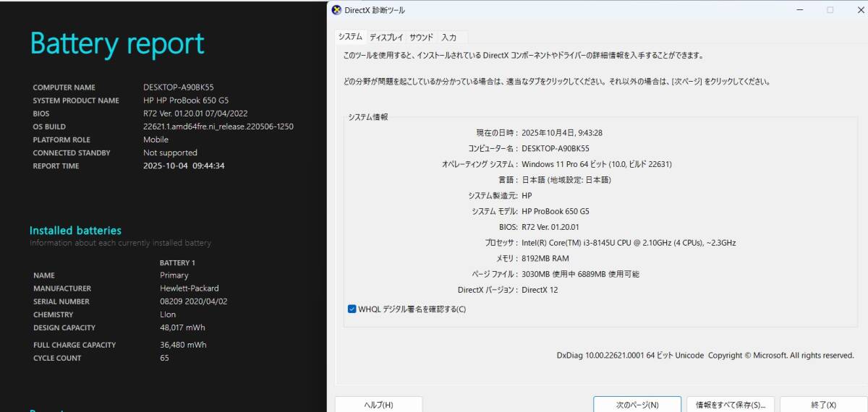Click battery name value Primary

click(174, 275)
